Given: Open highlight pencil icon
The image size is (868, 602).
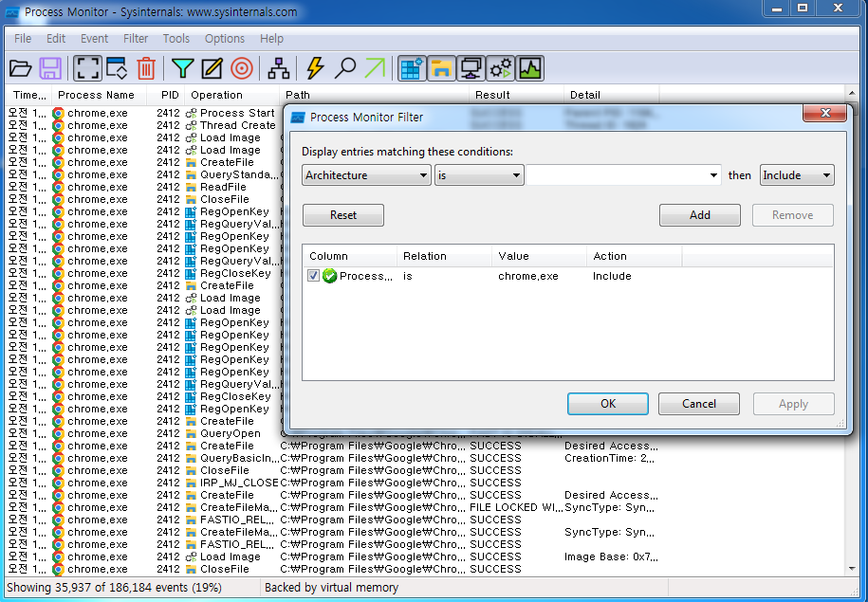Looking at the screenshot, I should [x=212, y=68].
